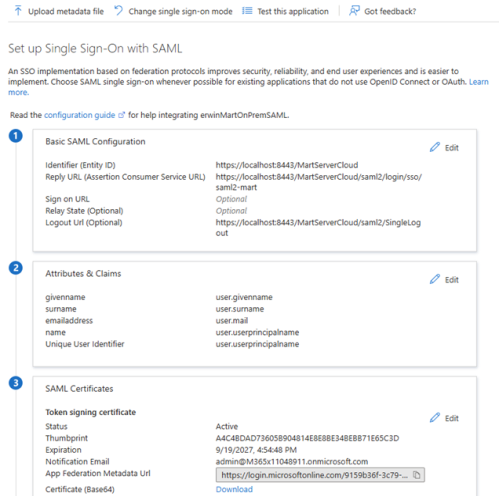
Task: Select step 3 numbered circle marker
Action: (16, 383)
